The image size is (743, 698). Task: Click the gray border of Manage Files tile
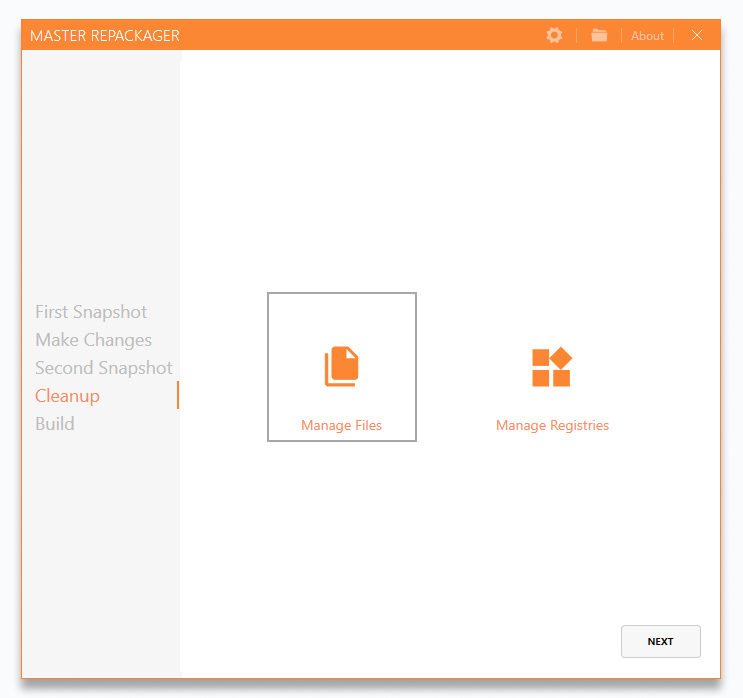click(x=268, y=366)
